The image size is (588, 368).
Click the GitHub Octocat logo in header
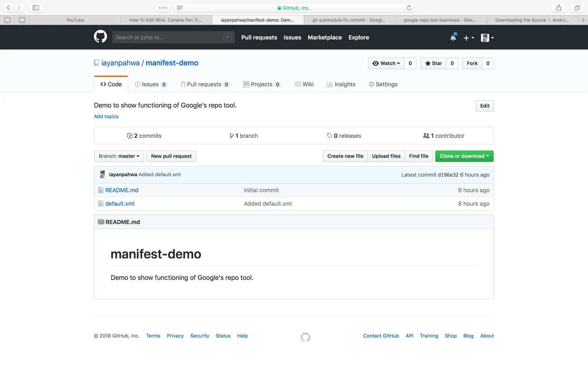pos(100,37)
